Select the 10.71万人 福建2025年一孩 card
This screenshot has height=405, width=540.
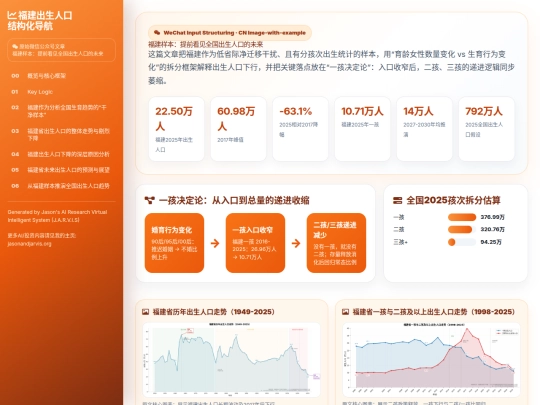[x=362, y=129]
